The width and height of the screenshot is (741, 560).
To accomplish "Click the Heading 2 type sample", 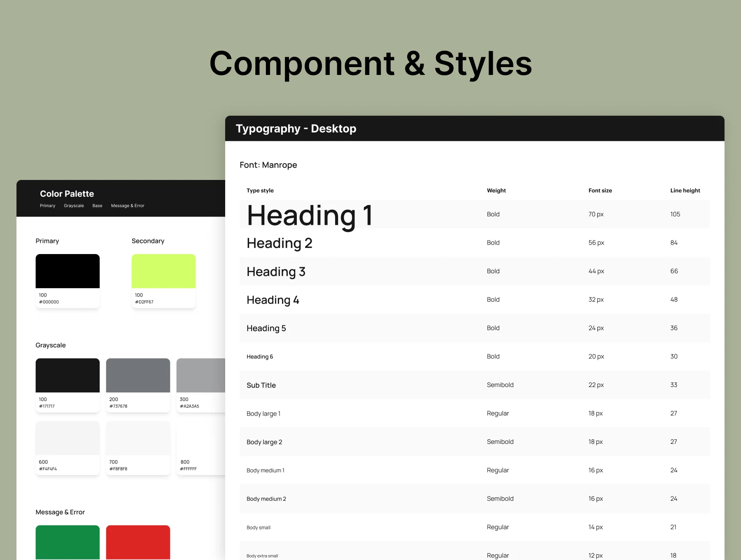I will pyautogui.click(x=280, y=243).
